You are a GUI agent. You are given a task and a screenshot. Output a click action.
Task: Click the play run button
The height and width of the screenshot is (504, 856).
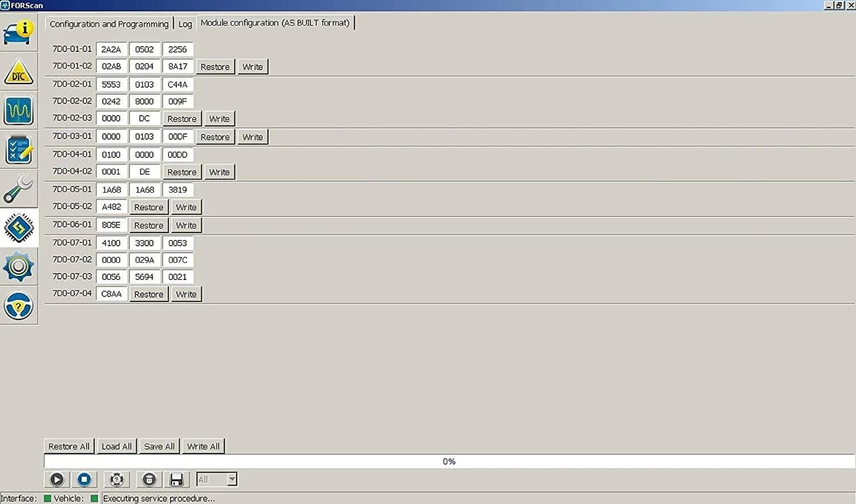(56, 479)
